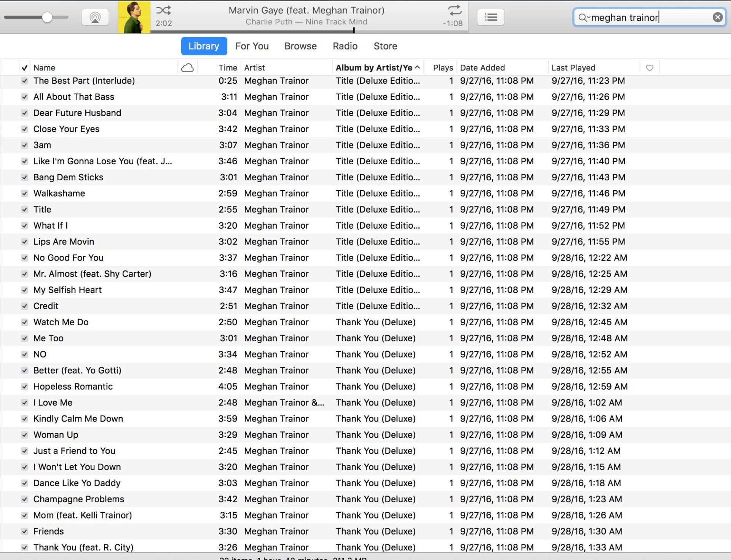
Task: Click inside the meghan trainor search field
Action: pyautogui.click(x=647, y=17)
